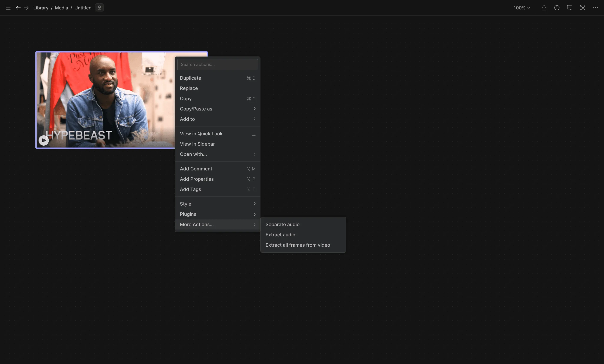This screenshot has height=364, width=604.
Task: Click the Untitled breadcrumb title
Action: click(83, 8)
